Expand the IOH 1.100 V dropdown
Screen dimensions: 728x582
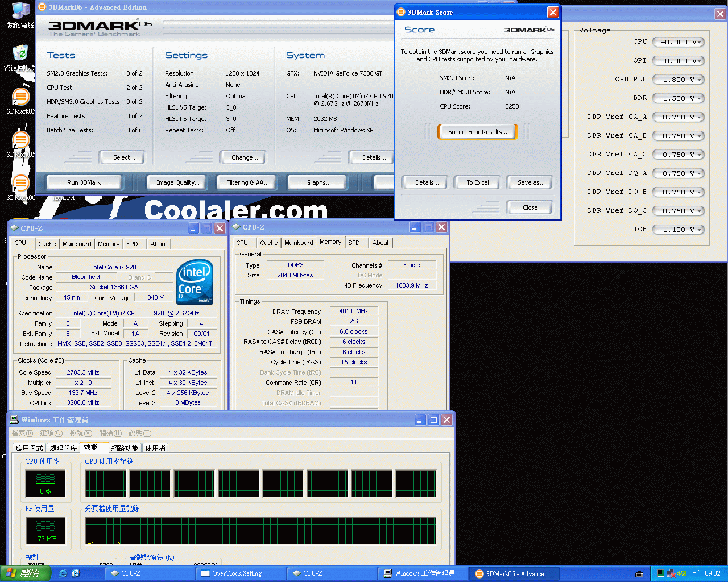(x=679, y=230)
